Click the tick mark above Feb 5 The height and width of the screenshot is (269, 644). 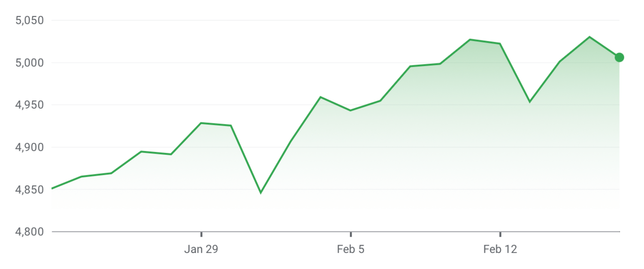[x=351, y=234]
